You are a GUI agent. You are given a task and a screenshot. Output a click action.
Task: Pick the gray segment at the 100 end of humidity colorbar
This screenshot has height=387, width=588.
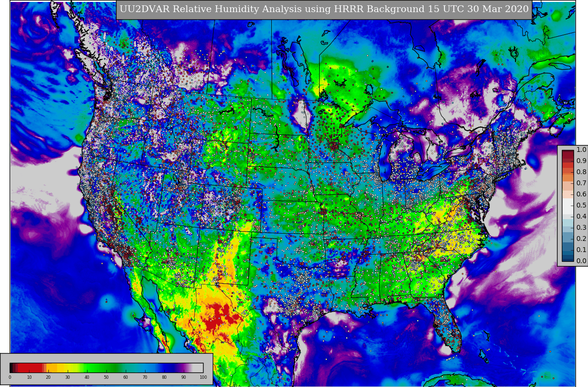(198, 368)
